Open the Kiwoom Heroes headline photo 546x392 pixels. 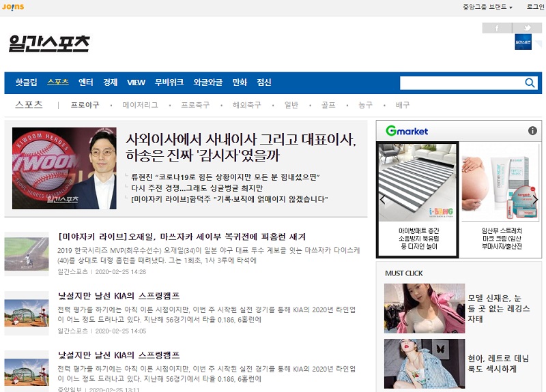[64, 168]
